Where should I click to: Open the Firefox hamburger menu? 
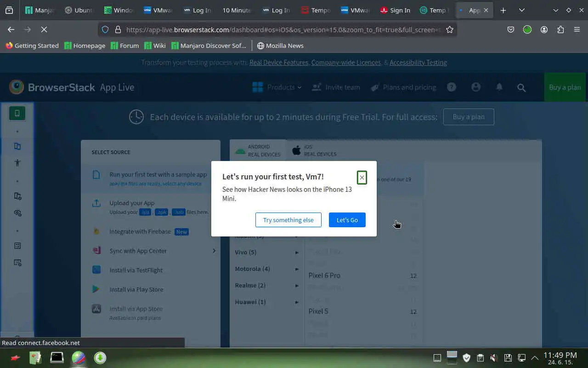[x=577, y=29]
